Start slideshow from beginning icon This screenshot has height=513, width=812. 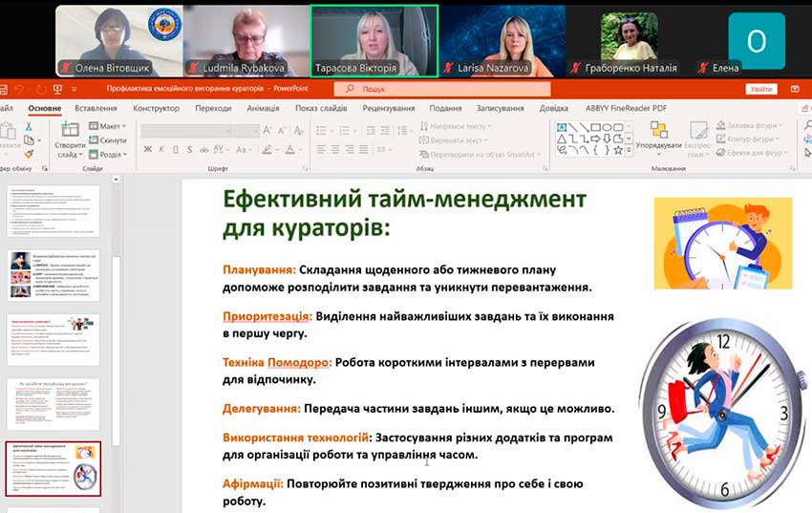[x=57, y=89]
